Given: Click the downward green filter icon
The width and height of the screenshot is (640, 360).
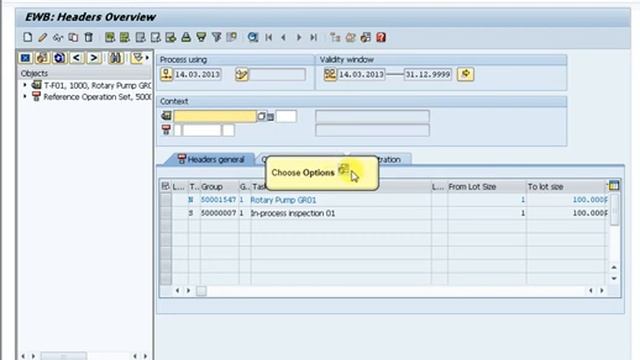Looking at the screenshot, I should [x=201, y=38].
